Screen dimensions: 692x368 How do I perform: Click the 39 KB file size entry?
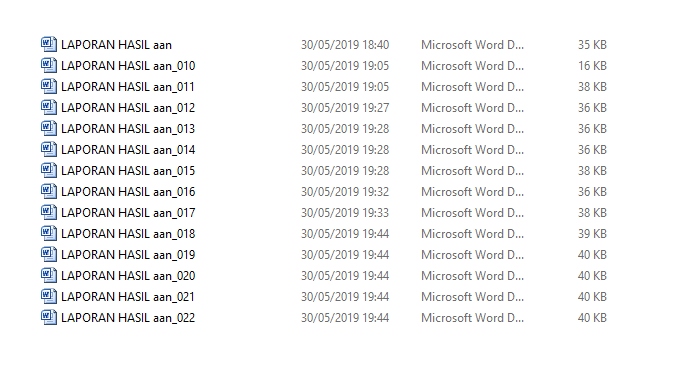pos(592,234)
